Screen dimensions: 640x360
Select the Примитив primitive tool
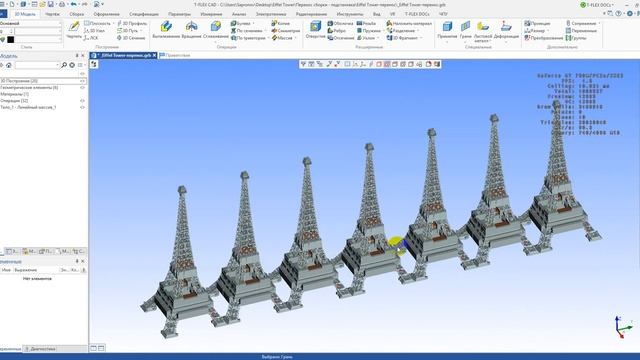point(447,30)
